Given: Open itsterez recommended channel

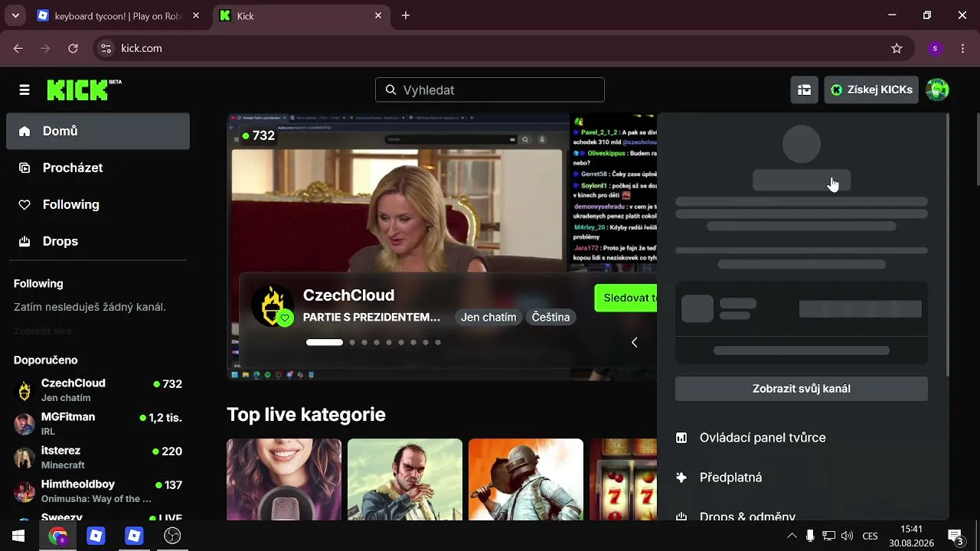Looking at the screenshot, I should pos(98,457).
